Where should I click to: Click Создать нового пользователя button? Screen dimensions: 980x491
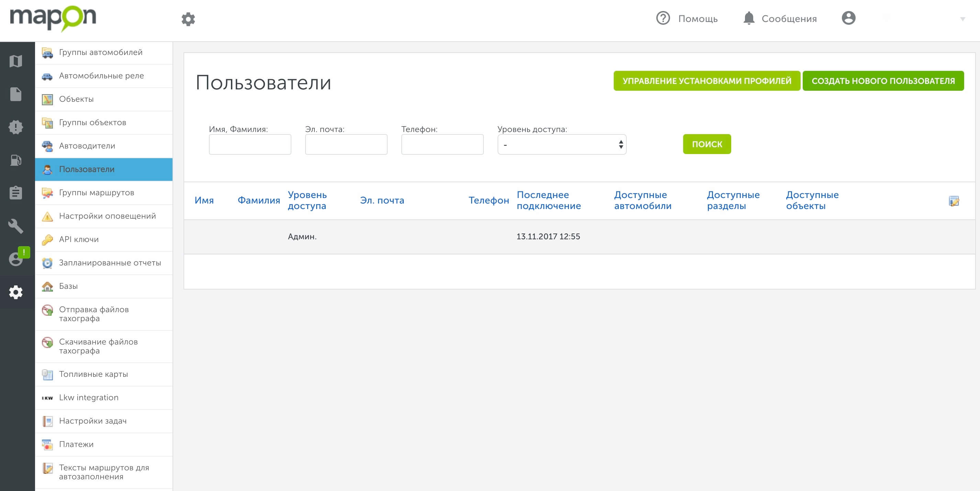[x=883, y=81]
